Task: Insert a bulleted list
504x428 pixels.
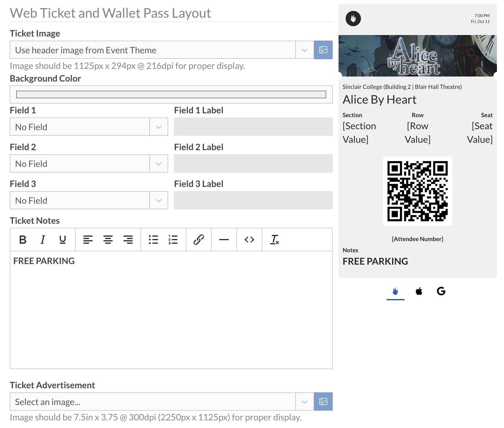Action: pos(153,240)
